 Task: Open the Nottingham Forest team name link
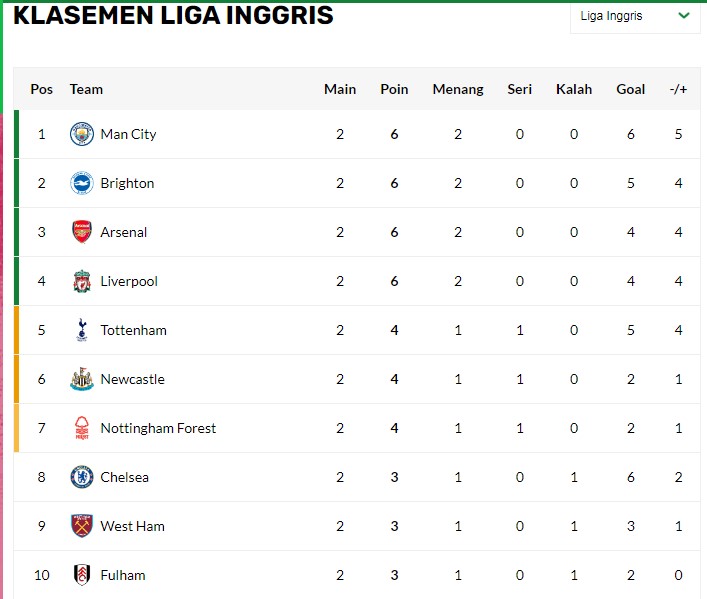tap(158, 428)
